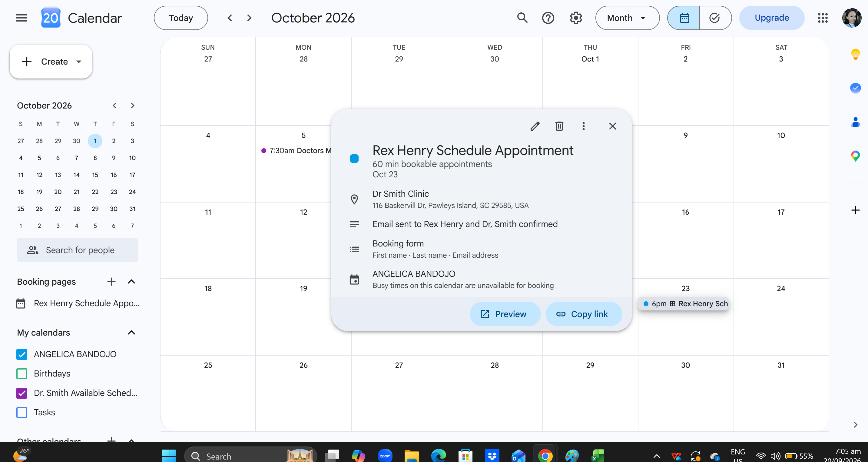Open Google Chrome from the taskbar

click(545, 456)
